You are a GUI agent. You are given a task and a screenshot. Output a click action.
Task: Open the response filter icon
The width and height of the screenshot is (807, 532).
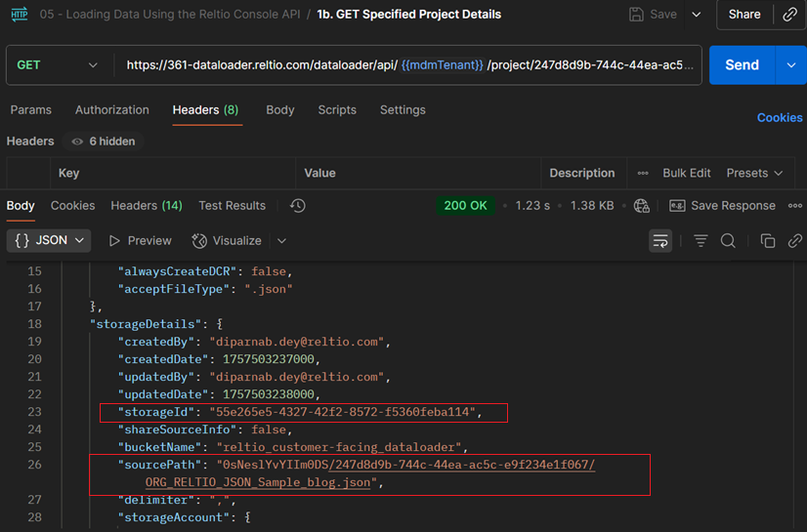(701, 241)
